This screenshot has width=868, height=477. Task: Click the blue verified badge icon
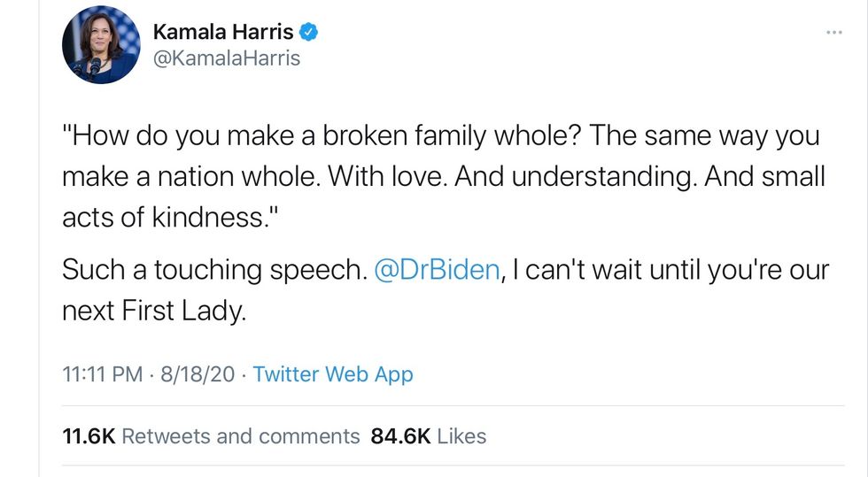[309, 33]
